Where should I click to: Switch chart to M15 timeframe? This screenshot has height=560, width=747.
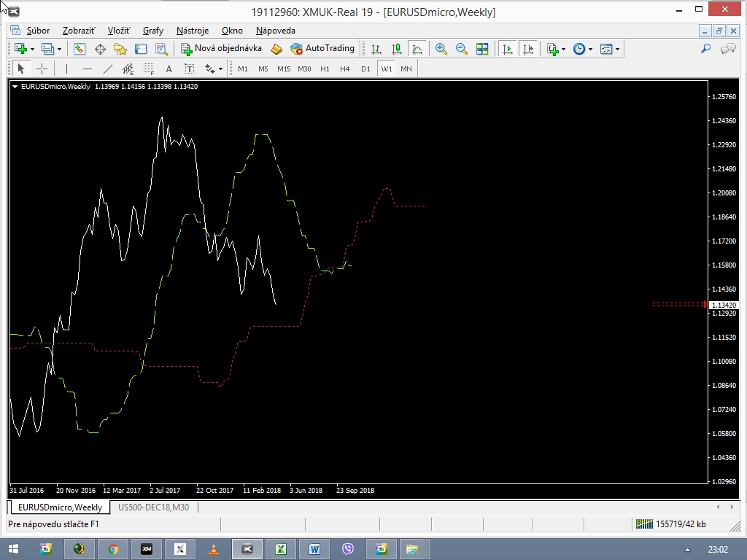pyautogui.click(x=284, y=69)
